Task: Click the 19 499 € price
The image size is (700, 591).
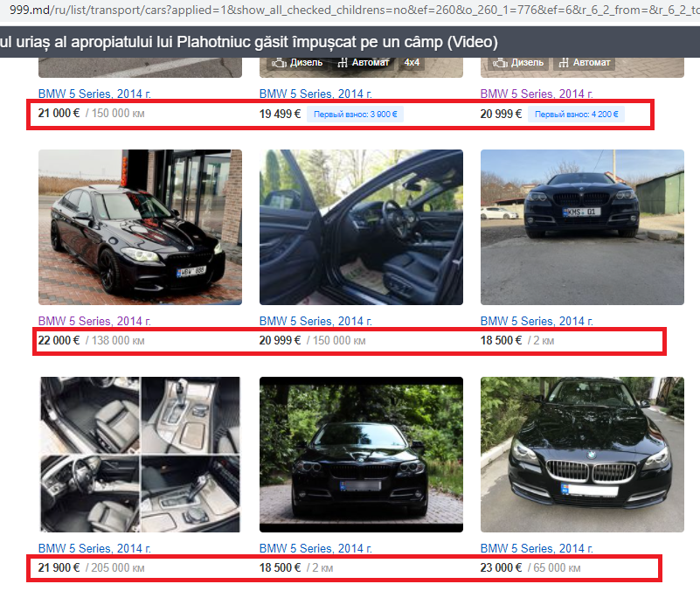Action: click(x=280, y=115)
